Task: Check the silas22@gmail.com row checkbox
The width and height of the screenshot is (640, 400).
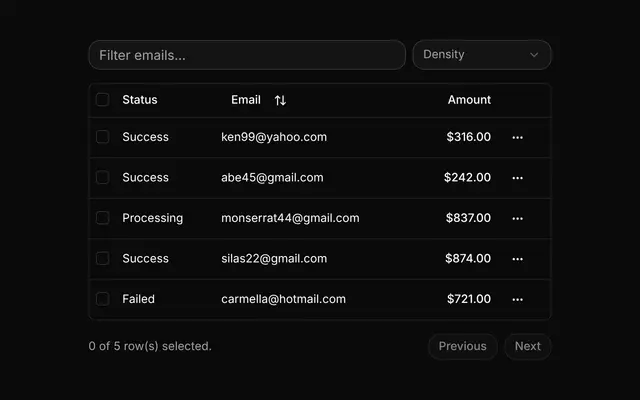Action: pos(102,258)
